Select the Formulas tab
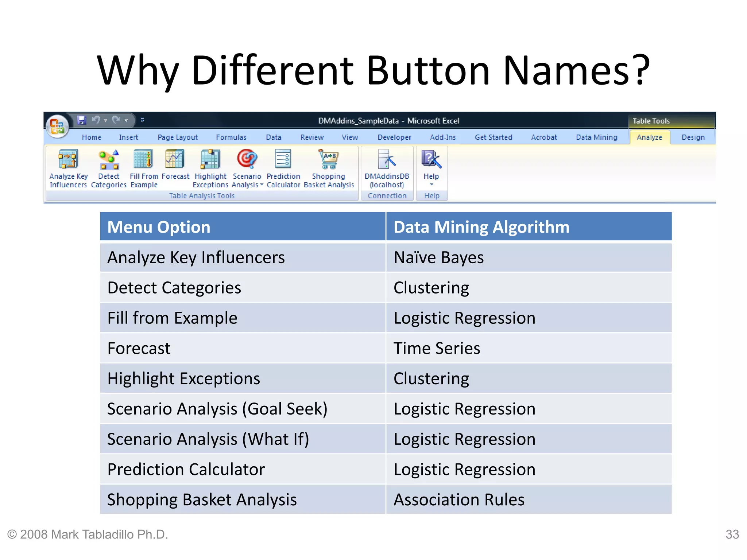Image resolution: width=747 pixels, height=560 pixels. 231,137
